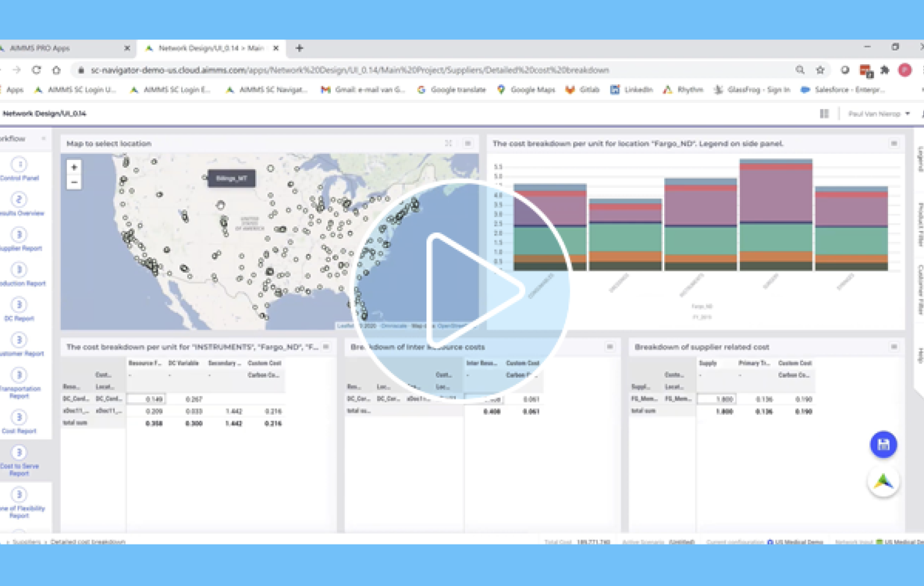
Task: Click the map zoom in control
Action: 73,167
